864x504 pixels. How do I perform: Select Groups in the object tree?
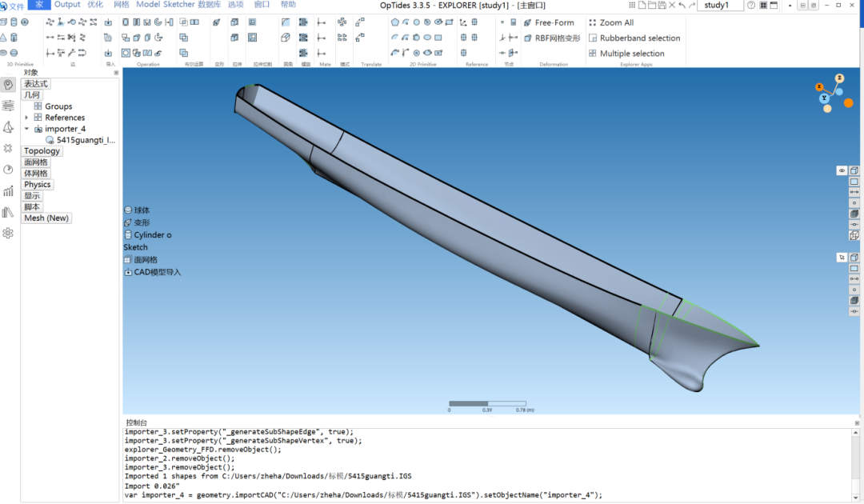[58, 106]
